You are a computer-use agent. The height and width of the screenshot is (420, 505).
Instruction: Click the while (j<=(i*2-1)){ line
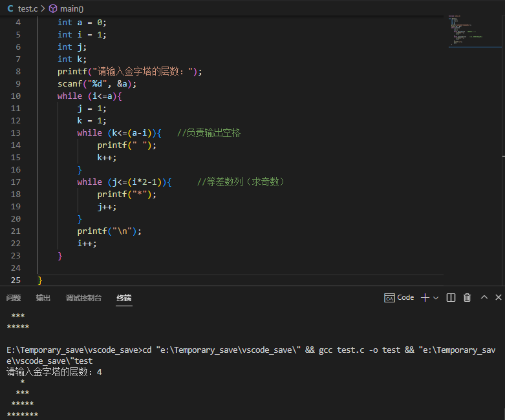click(x=124, y=182)
